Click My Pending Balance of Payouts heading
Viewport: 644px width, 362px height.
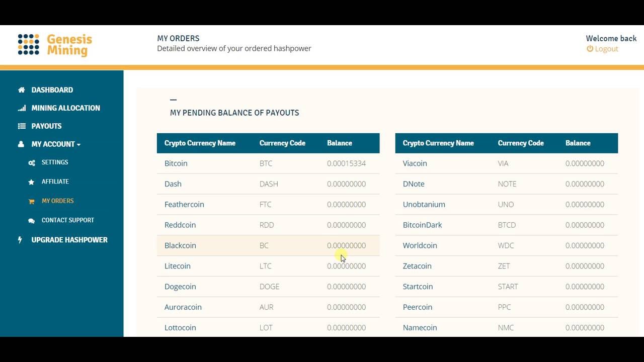pos(234,113)
